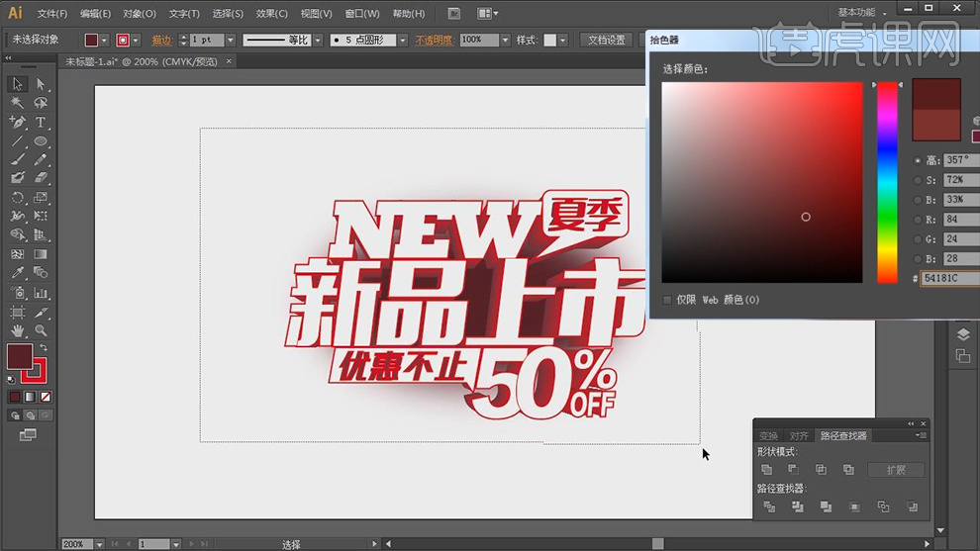Open the 不透明度 100% dropdown
This screenshot has width=980, height=551.
click(x=505, y=41)
